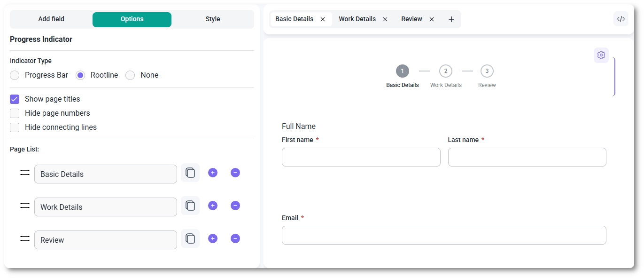644x278 pixels.
Task: Switch to Style tab
Action: coord(213,19)
